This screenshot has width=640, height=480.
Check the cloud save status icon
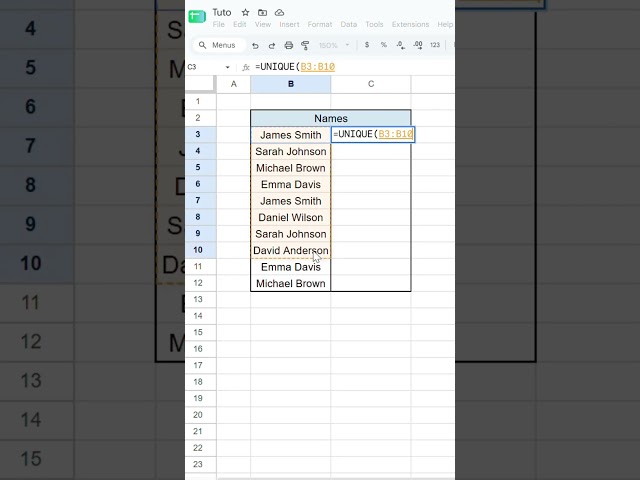[279, 13]
